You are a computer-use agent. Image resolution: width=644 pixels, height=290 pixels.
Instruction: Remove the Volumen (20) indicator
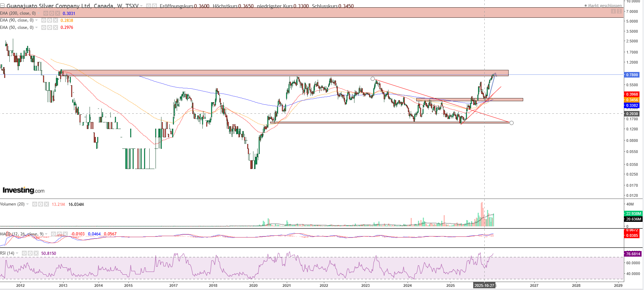pos(47,204)
